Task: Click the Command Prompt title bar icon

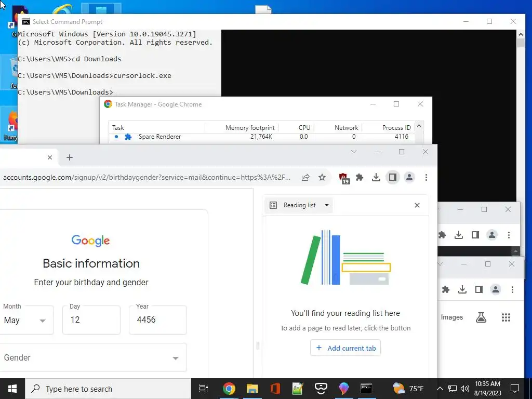Action: point(26,22)
